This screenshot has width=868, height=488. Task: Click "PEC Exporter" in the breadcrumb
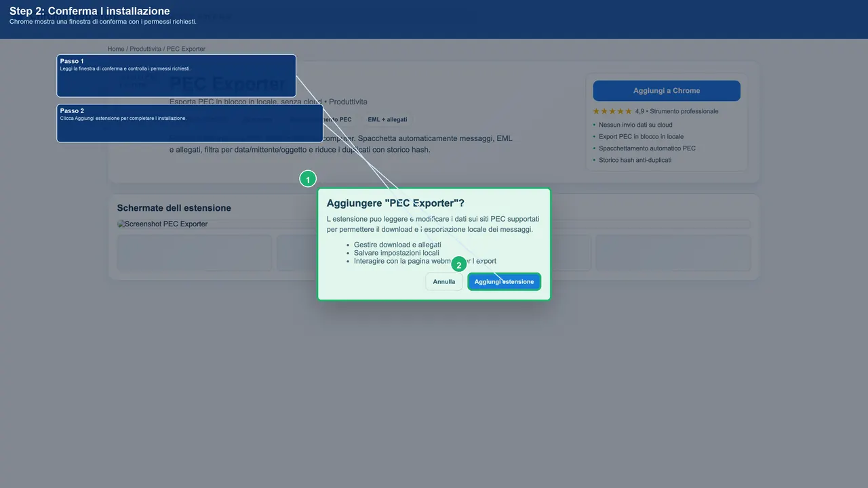tap(186, 49)
